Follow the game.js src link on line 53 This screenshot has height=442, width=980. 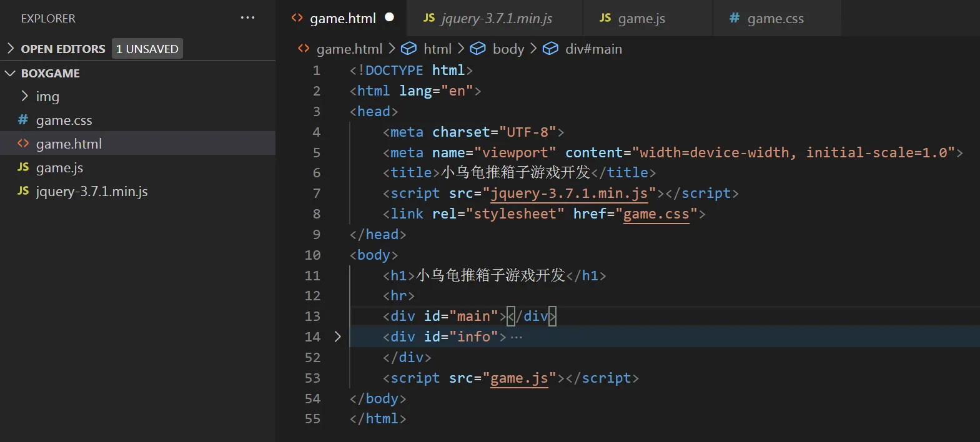coord(519,378)
